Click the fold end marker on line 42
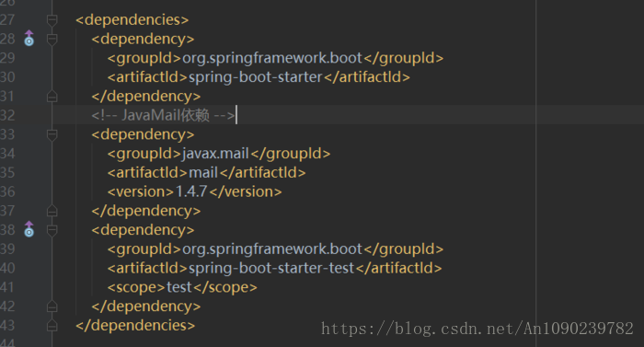Viewport: 644px width, 347px height. click(52, 307)
